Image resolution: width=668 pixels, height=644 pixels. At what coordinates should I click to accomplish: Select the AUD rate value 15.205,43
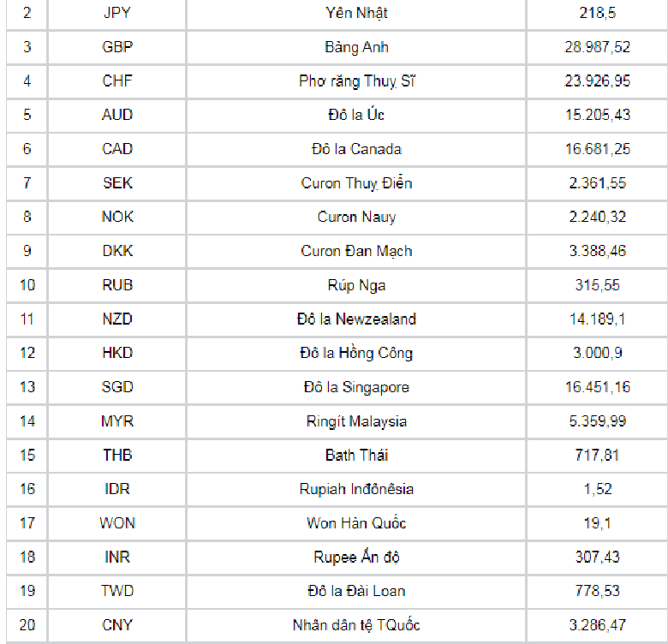[598, 115]
